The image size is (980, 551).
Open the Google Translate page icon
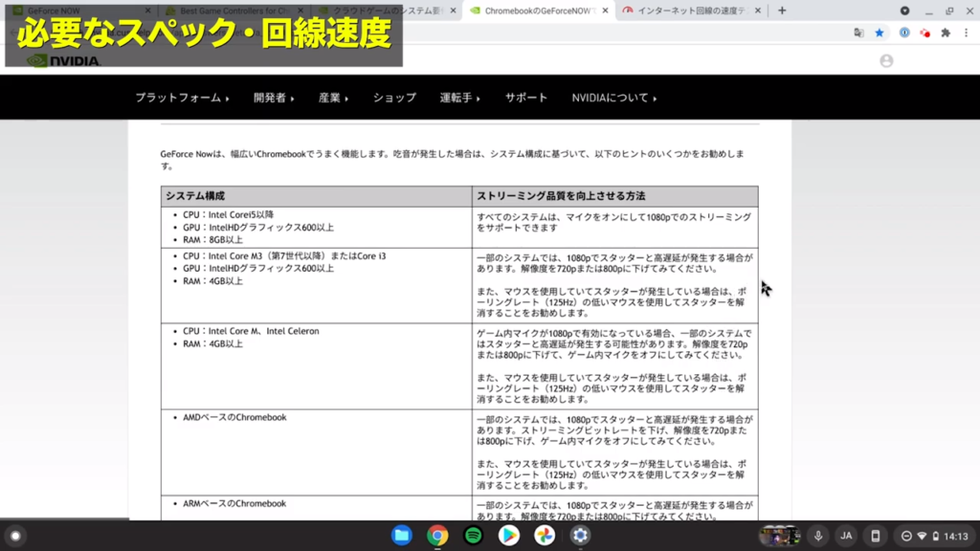858,33
